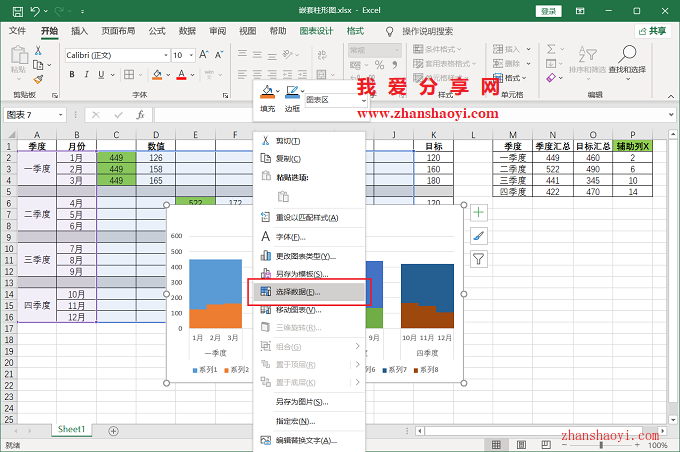The height and width of the screenshot is (452, 680).
Task: Click the Cut scissors icon in ribbon
Action: click(x=38, y=51)
